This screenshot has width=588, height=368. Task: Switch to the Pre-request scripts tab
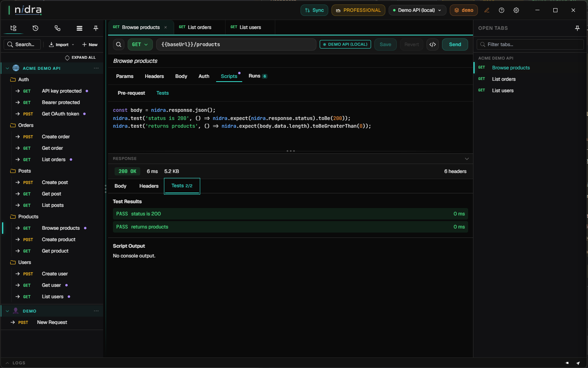(131, 93)
